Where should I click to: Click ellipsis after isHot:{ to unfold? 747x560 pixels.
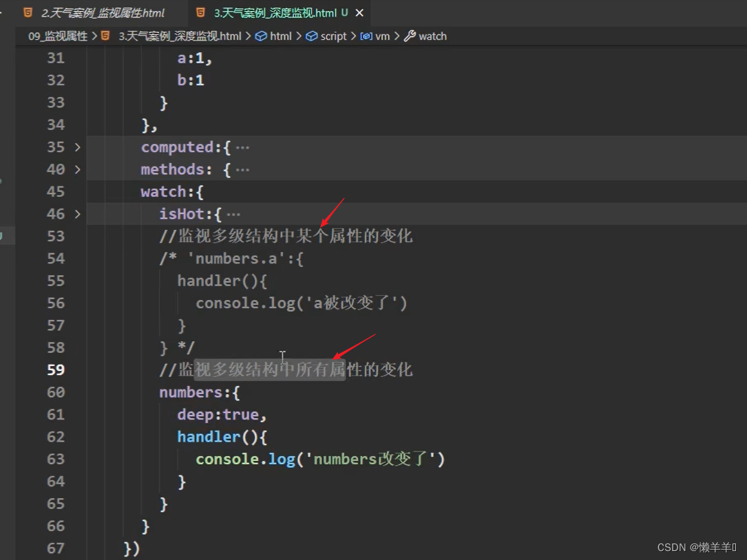click(x=233, y=214)
